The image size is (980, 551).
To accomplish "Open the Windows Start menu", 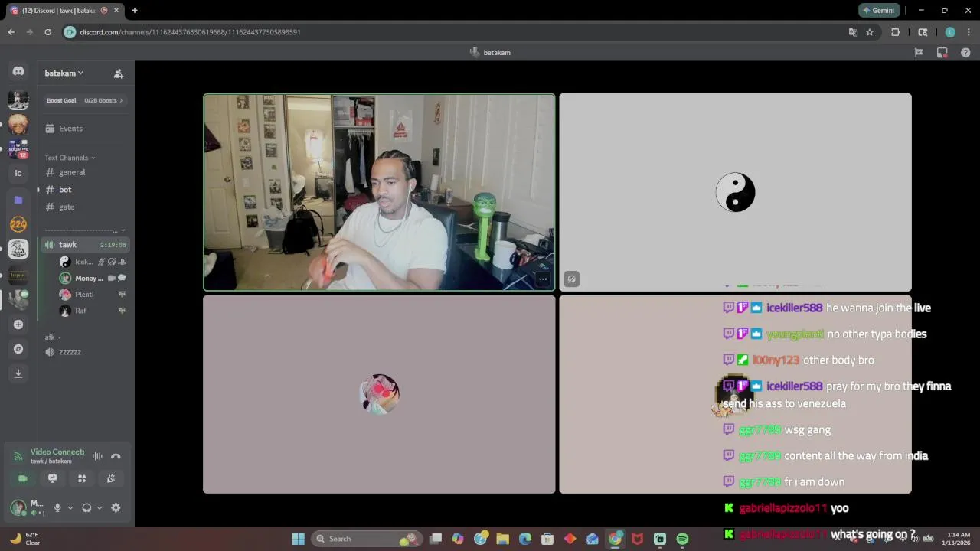I will 299,539.
